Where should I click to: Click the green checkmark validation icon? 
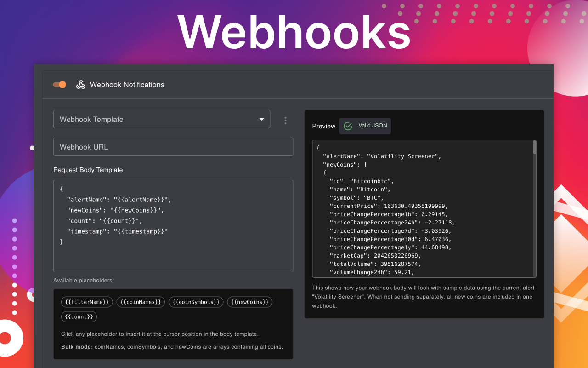[x=348, y=126]
